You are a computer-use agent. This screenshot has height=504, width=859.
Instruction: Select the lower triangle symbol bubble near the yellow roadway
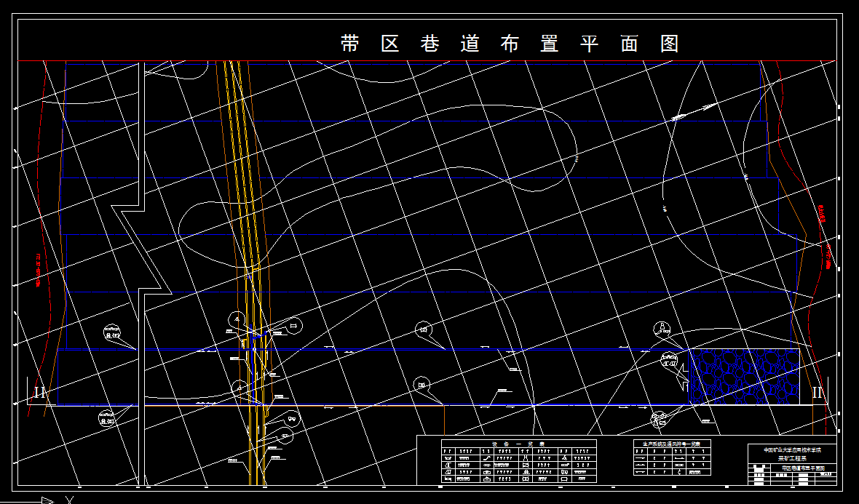239,388
